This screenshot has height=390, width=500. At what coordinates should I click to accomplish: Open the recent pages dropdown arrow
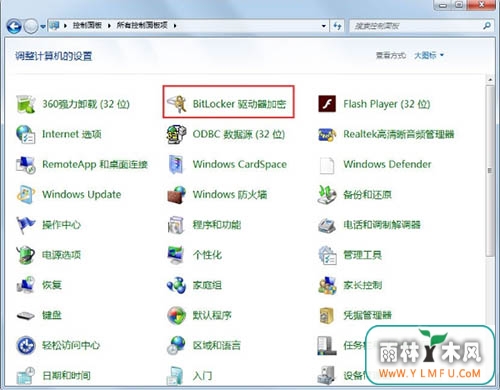(x=43, y=27)
